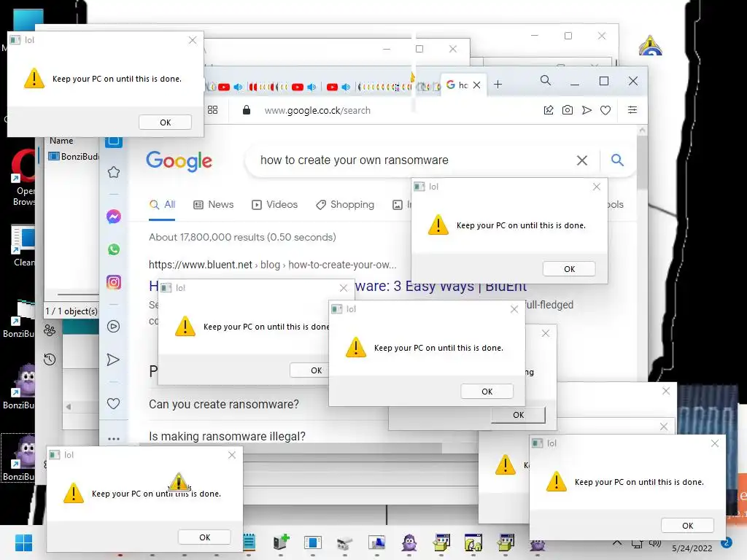Click the www.google.co.ck address bar
The height and width of the screenshot is (560, 747).
click(317, 111)
